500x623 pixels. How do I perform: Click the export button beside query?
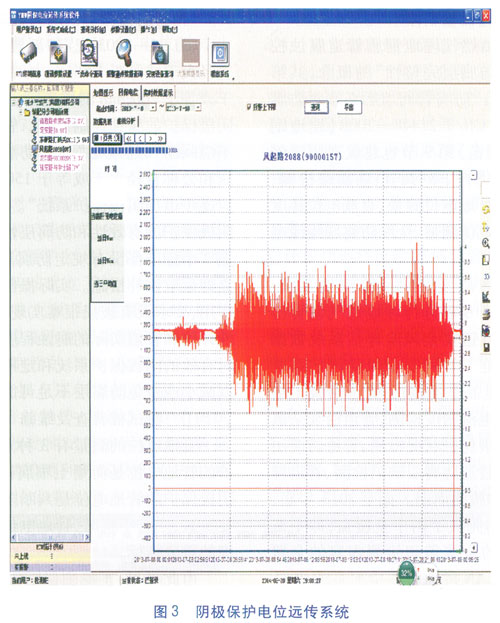pos(349,107)
